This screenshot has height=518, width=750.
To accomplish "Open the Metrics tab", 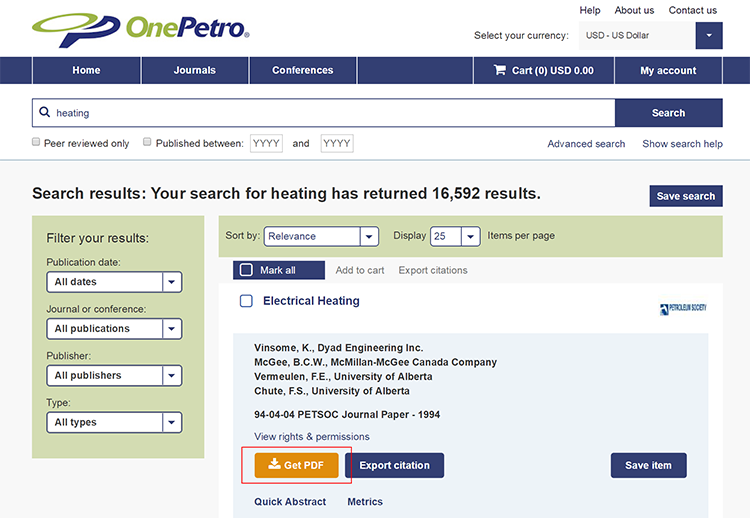I will (x=365, y=502).
